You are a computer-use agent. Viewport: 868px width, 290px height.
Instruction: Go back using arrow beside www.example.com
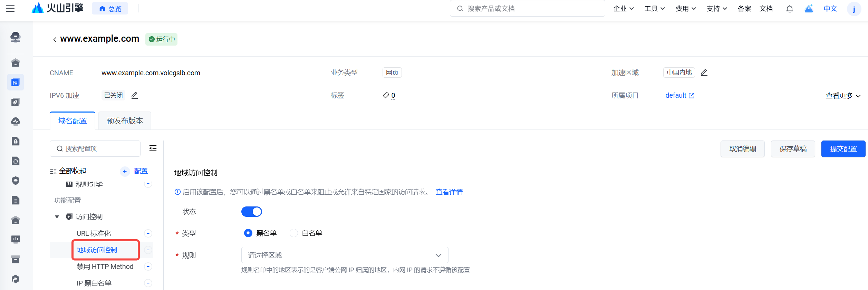[x=55, y=40]
